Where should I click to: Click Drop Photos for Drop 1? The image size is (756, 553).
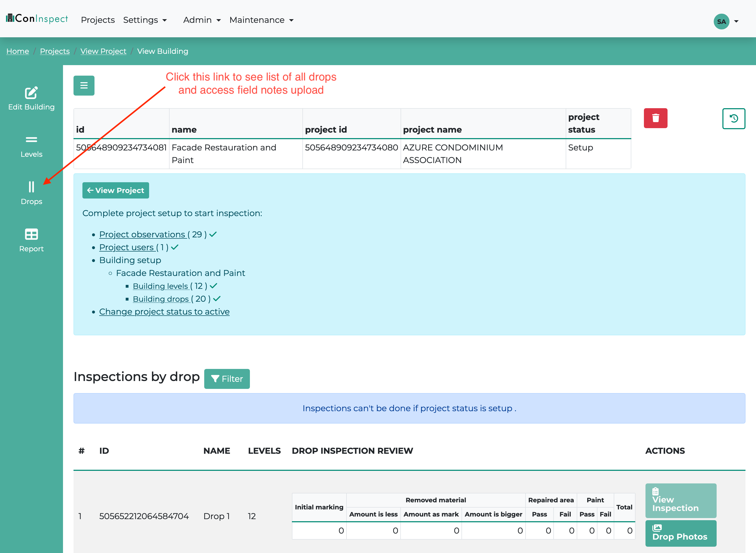(x=681, y=533)
